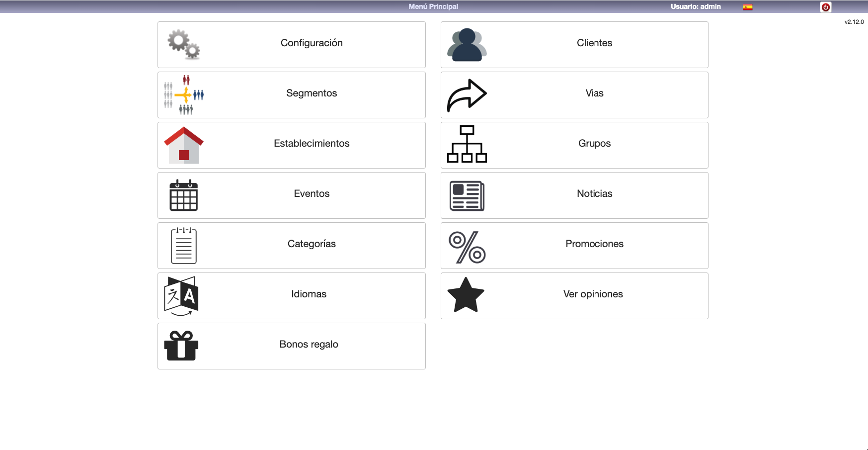The height and width of the screenshot is (450, 868).
Task: Go to Bonos regalo
Action: (x=309, y=345)
